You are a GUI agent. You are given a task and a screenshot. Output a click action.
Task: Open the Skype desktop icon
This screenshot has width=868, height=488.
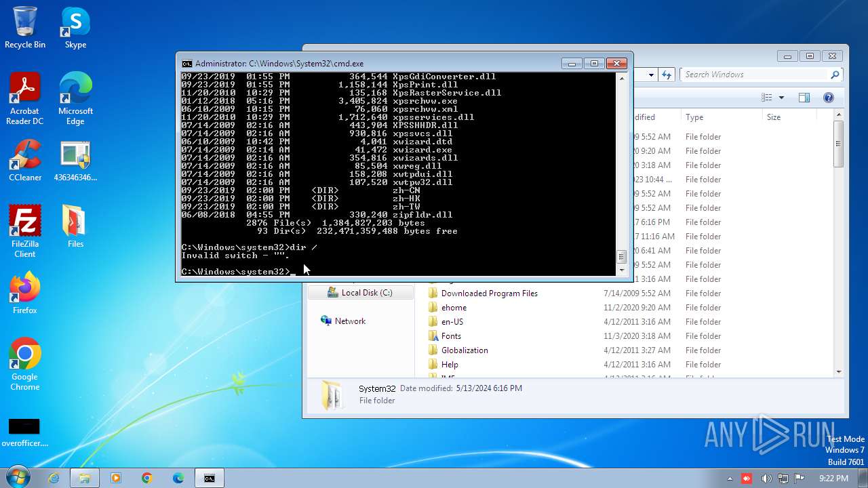point(75,28)
